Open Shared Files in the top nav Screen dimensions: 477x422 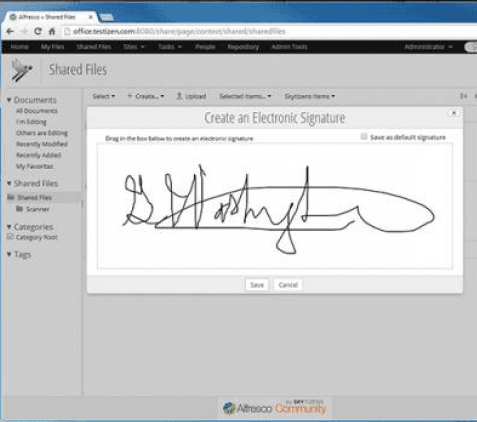(x=94, y=47)
